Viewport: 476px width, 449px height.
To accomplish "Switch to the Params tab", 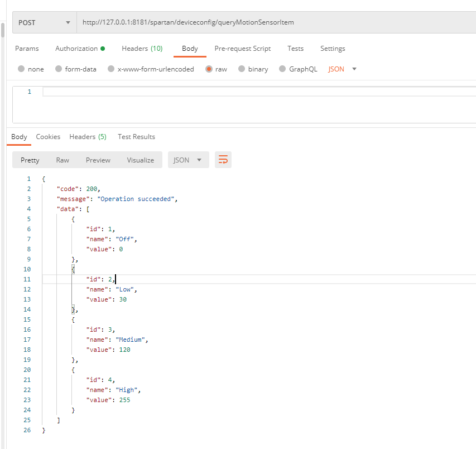I will pos(27,49).
